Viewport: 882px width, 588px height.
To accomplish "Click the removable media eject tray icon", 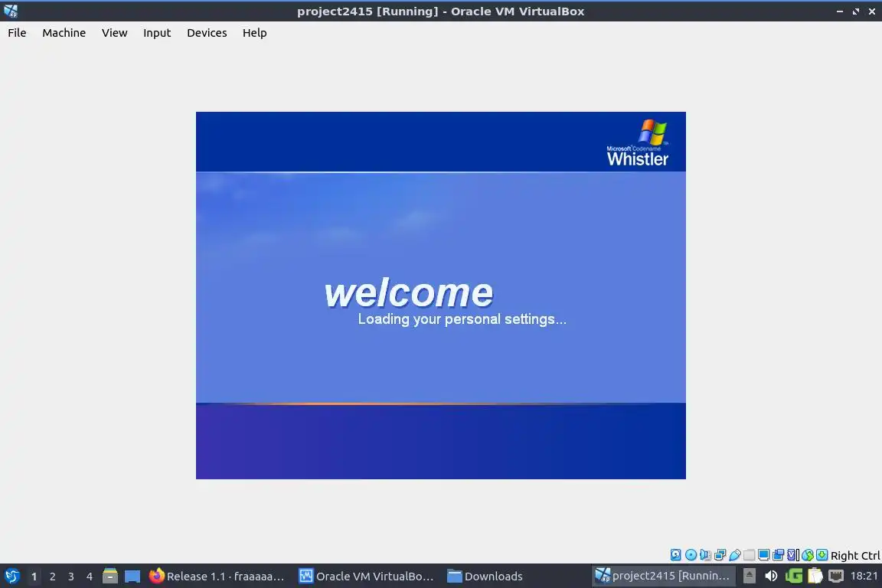I will pos(750,576).
